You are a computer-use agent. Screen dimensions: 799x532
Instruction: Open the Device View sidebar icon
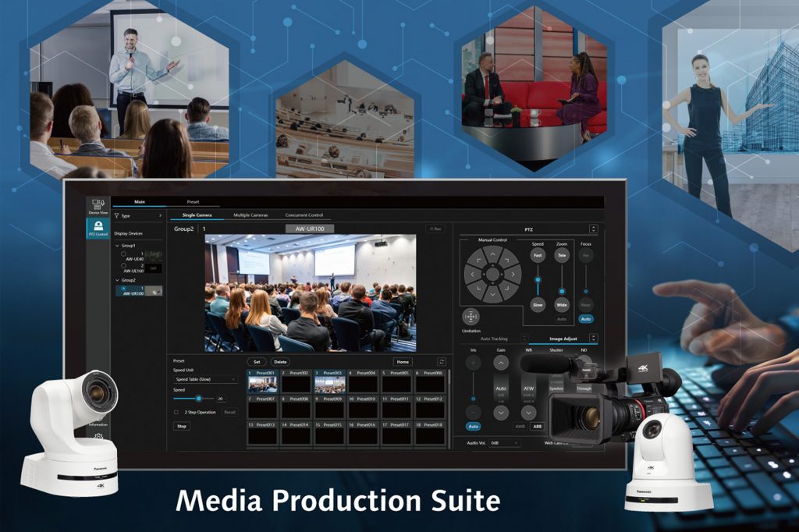pyautogui.click(x=98, y=205)
